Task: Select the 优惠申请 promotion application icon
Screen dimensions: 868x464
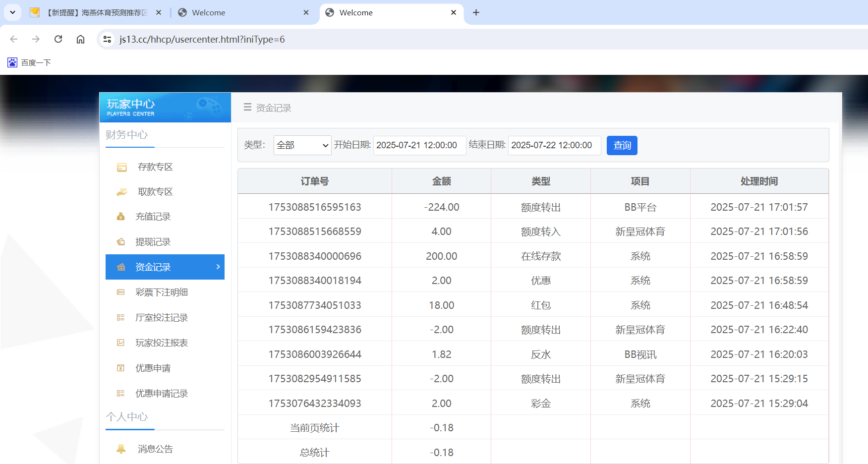Action: click(121, 368)
